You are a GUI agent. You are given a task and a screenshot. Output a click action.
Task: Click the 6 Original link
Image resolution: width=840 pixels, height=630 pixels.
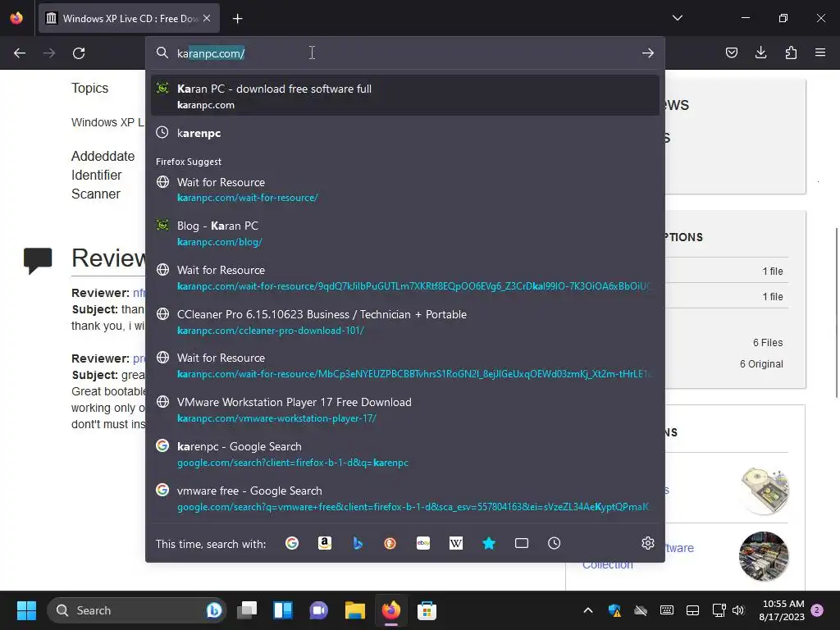click(x=761, y=363)
